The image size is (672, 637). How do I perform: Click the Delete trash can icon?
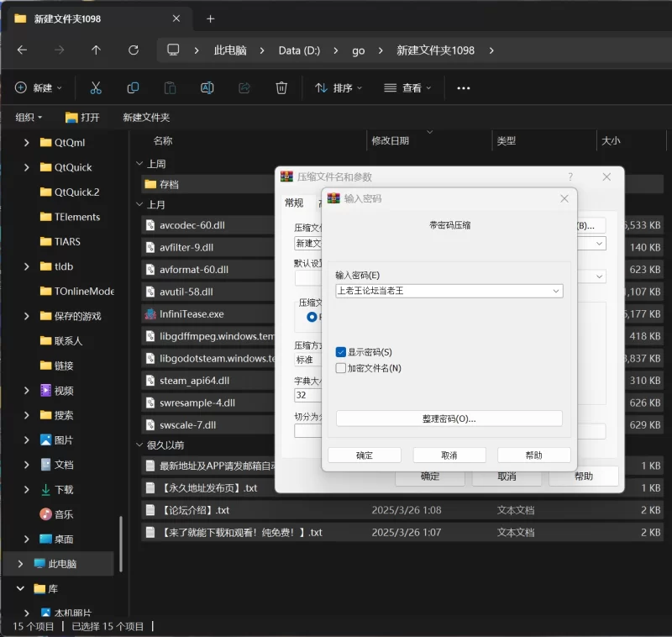pos(281,88)
